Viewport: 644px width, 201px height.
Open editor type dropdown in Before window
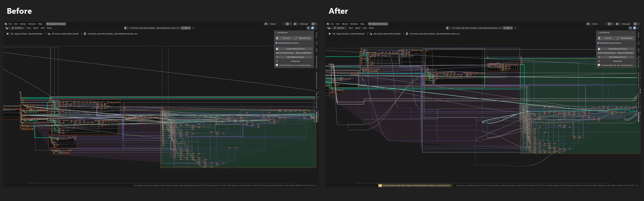7,28
